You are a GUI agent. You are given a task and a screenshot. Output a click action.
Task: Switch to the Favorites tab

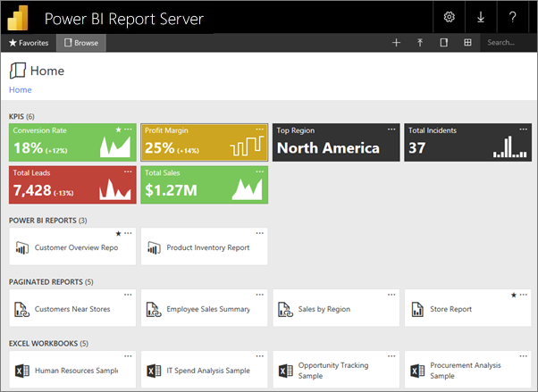click(x=29, y=42)
